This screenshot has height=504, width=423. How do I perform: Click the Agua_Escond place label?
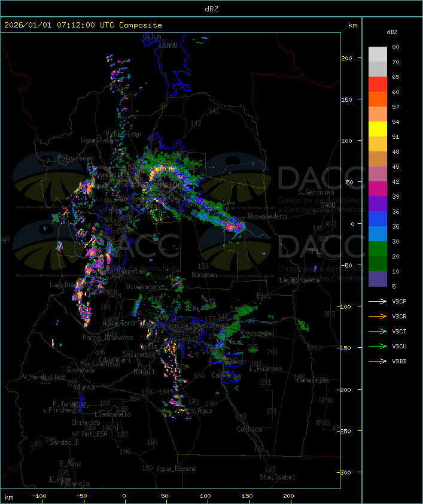coord(176,469)
